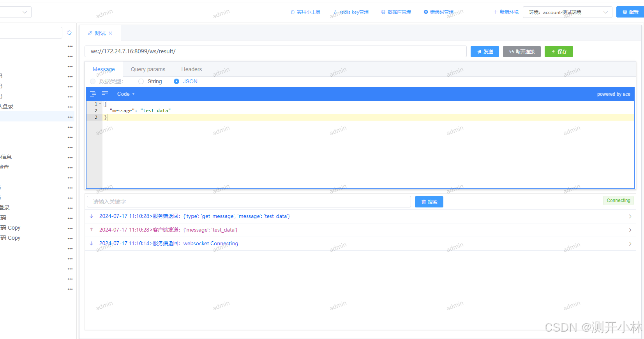This screenshot has height=339, width=644.
Task: Close the 测试 tab
Action: tap(111, 33)
